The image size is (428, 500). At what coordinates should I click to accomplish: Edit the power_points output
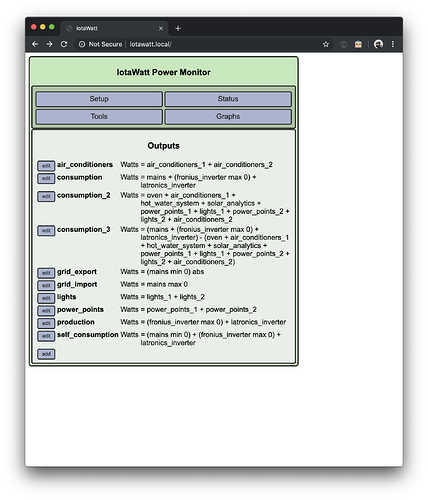tap(46, 311)
